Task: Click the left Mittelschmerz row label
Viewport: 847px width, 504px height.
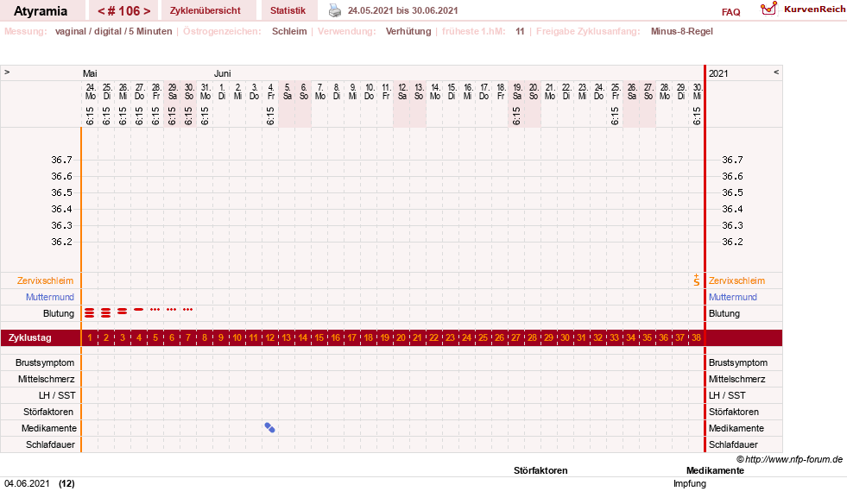Action: click(x=46, y=379)
